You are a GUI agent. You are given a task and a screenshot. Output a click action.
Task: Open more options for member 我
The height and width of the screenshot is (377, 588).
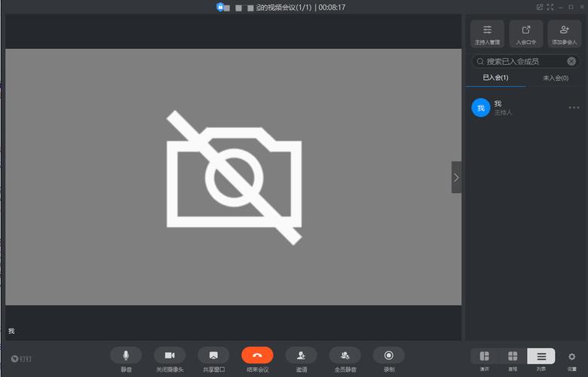[574, 108]
